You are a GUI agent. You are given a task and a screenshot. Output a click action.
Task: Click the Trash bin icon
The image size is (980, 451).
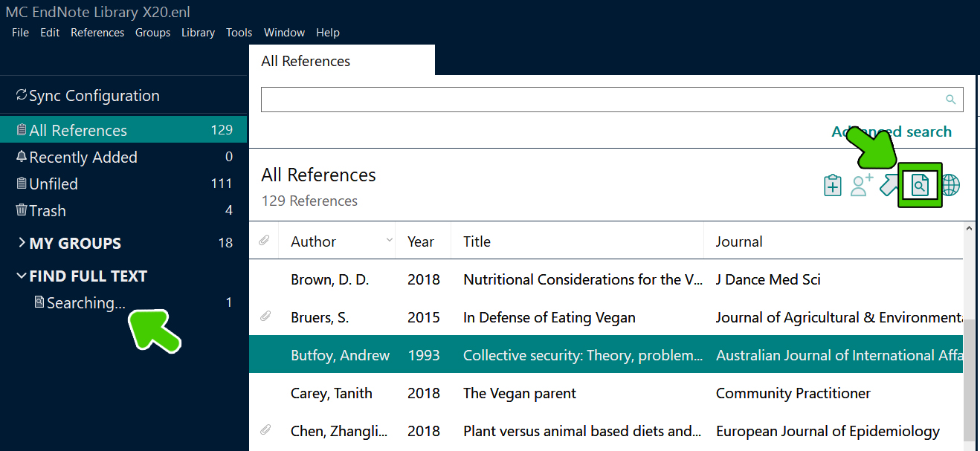22,210
